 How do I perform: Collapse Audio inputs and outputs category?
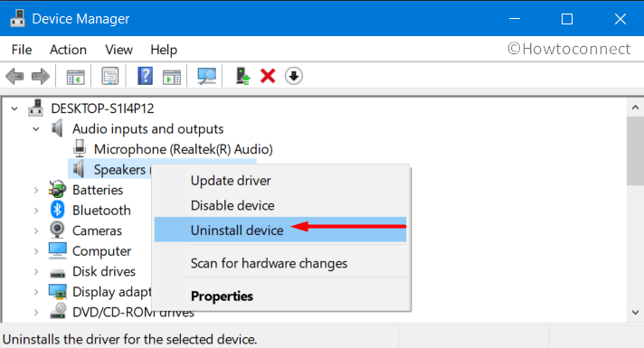click(36, 129)
